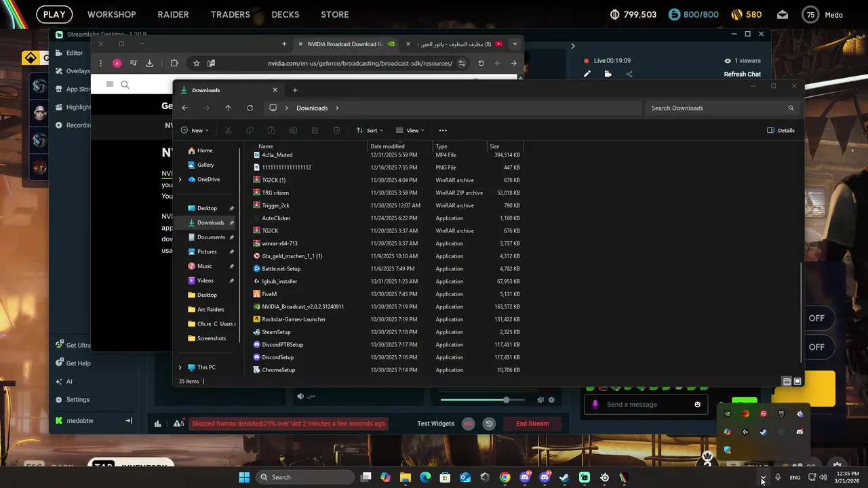Screen dimensions: 868x488
Task: Go up one folder level in Explorer
Action: click(x=228, y=108)
